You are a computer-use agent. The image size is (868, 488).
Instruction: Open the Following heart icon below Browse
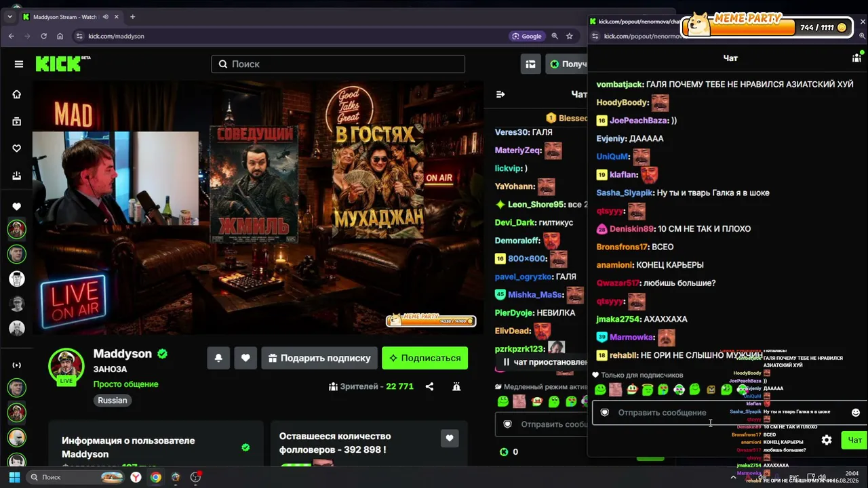pyautogui.click(x=17, y=148)
